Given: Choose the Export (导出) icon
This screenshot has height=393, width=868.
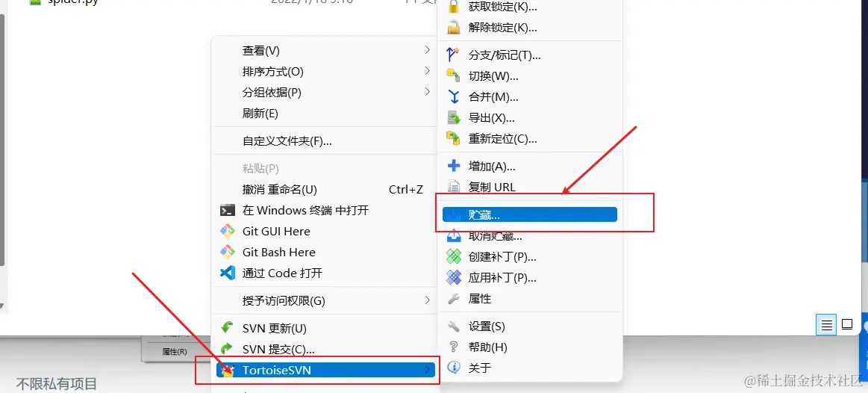Looking at the screenshot, I should [453, 118].
